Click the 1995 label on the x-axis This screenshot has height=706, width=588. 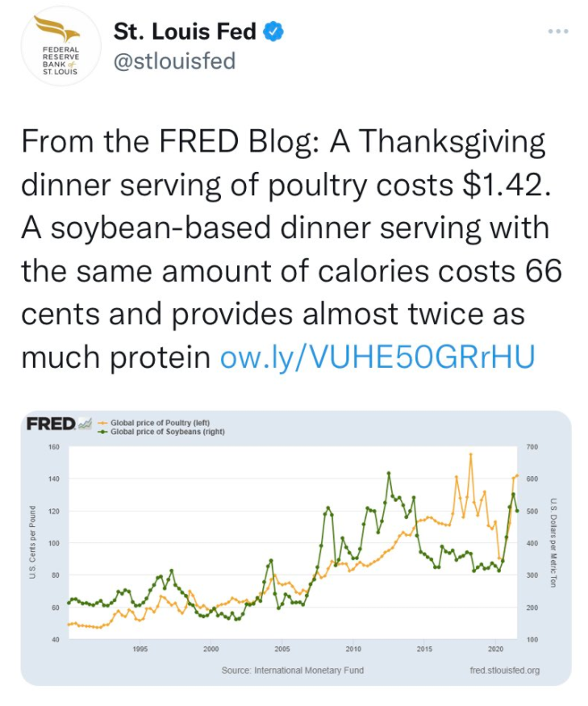[140, 648]
